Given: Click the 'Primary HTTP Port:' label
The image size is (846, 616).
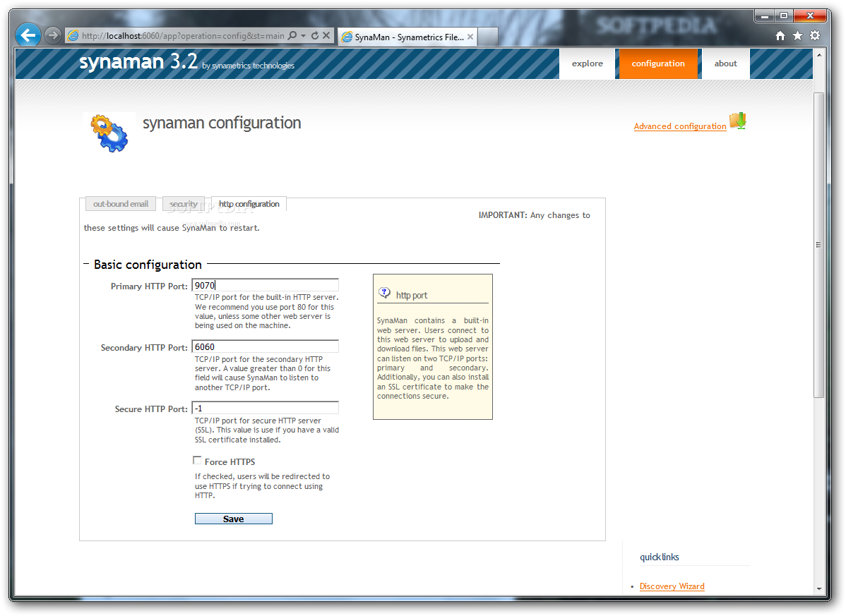Looking at the screenshot, I should pyautogui.click(x=149, y=286).
